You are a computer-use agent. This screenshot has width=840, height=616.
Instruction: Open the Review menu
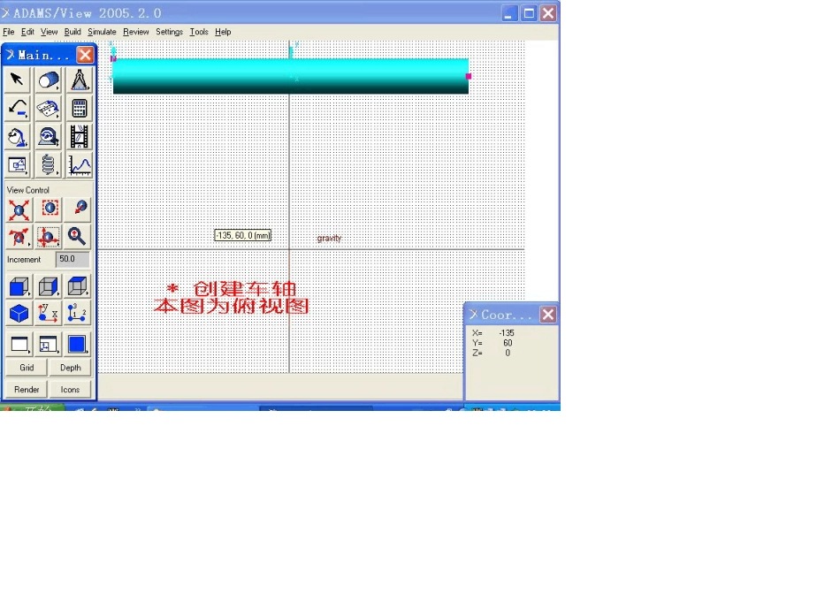coord(136,32)
